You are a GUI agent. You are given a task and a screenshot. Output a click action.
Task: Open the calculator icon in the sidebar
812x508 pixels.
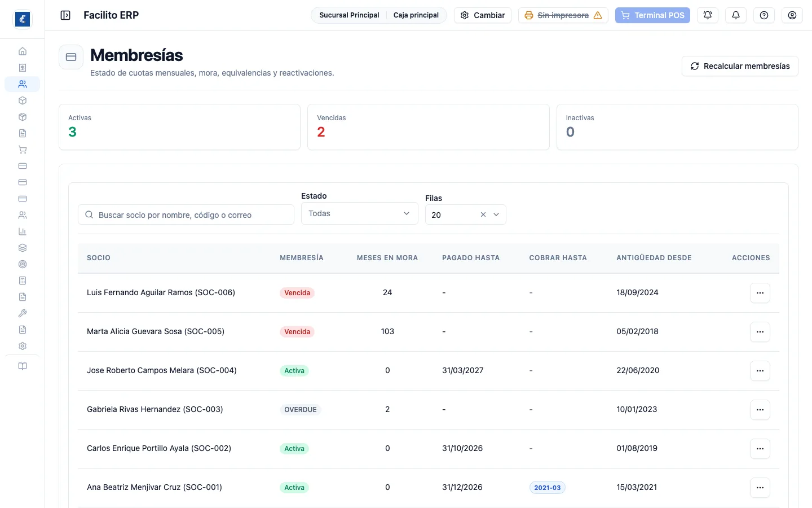[x=23, y=281]
